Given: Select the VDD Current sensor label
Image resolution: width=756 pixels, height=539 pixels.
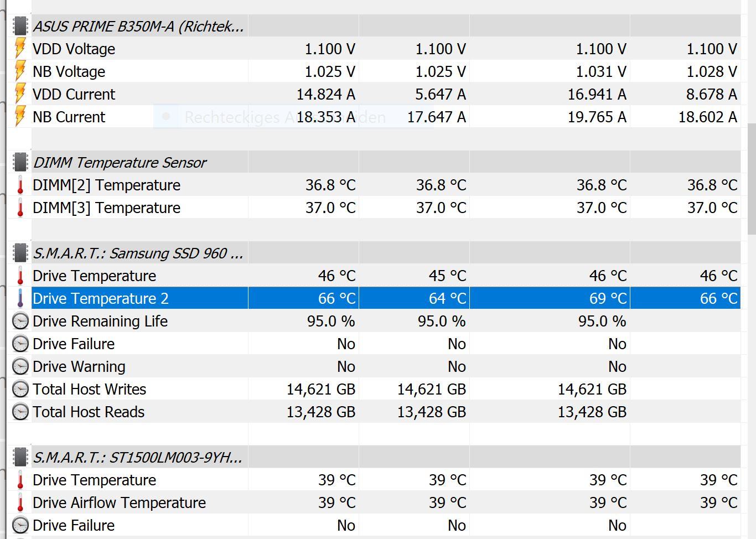Looking at the screenshot, I should coord(74,95).
